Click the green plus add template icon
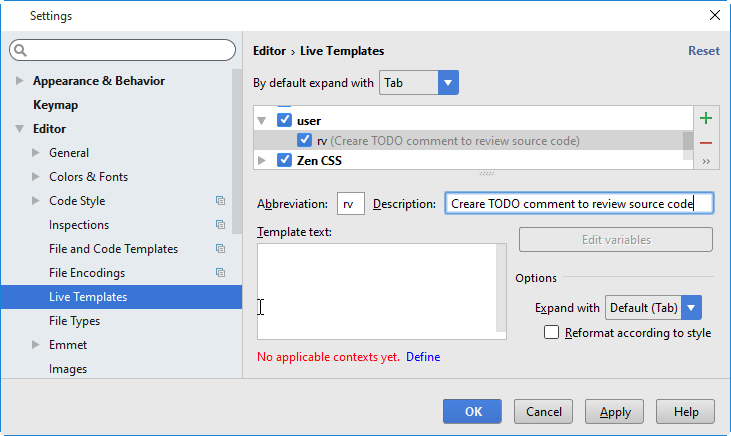The width and height of the screenshot is (731, 436). [706, 119]
